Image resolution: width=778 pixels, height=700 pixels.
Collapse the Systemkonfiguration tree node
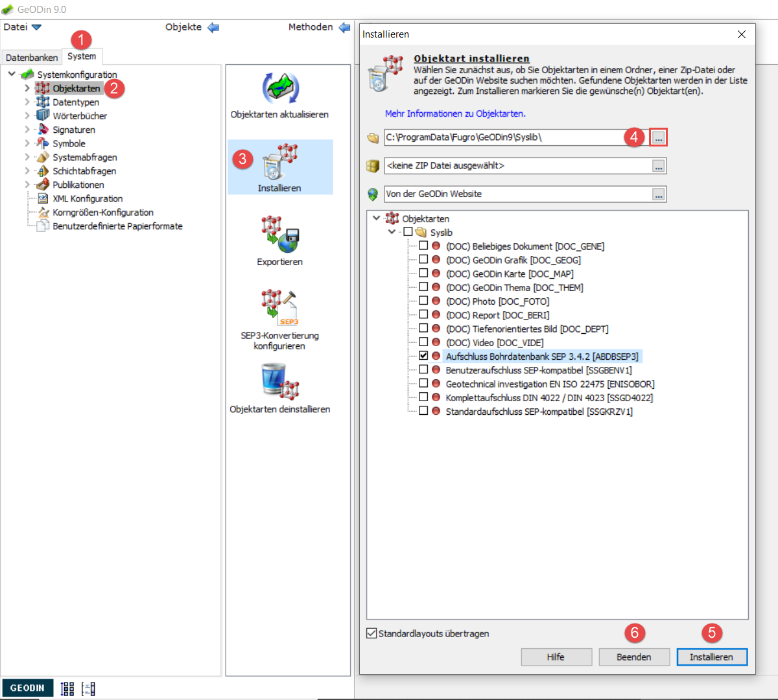click(12, 74)
